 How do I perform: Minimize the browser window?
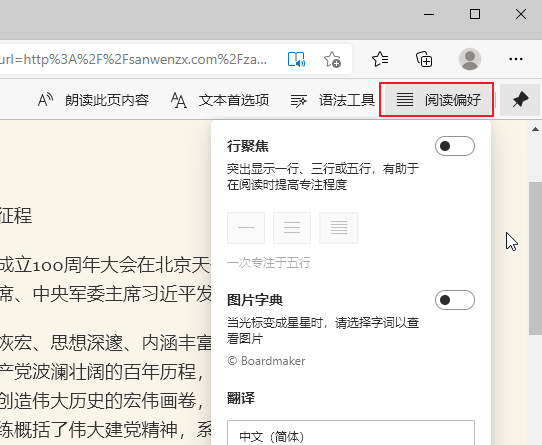[x=429, y=15]
